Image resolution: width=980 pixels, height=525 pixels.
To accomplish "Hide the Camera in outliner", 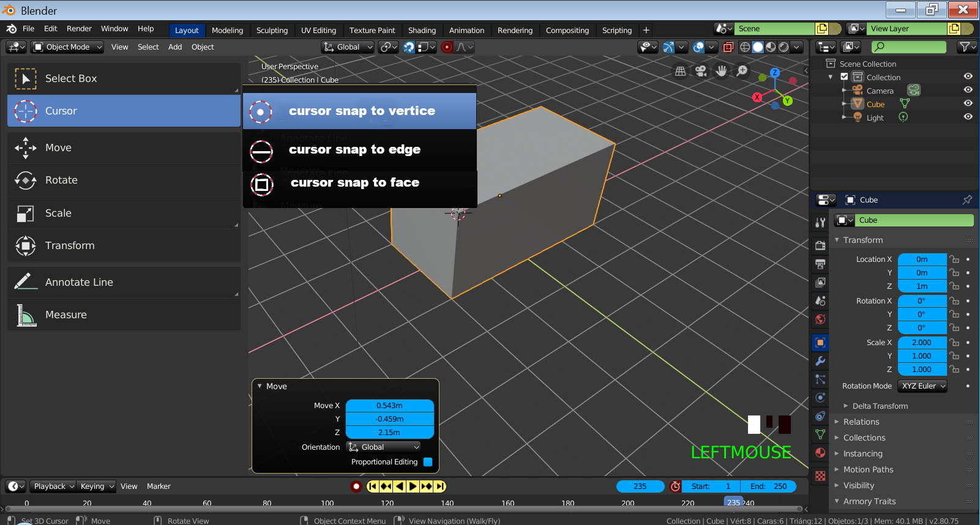I will [968, 90].
